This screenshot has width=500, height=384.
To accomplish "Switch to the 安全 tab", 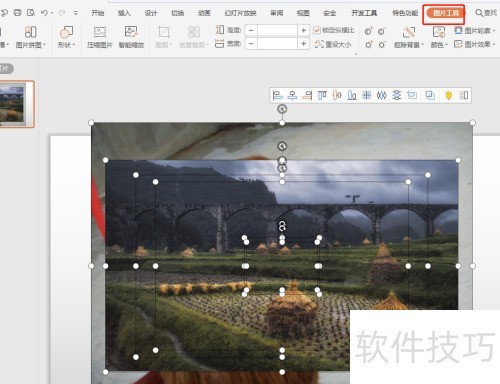I will coord(330,13).
